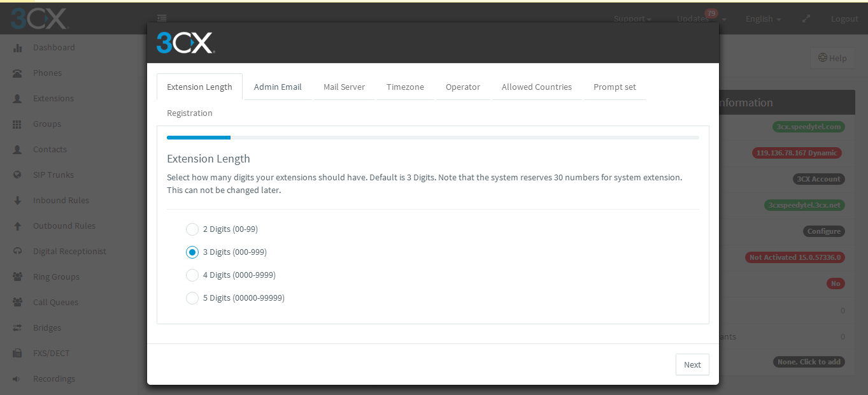Screen dimensions: 868x395
Task: Open the Operator tab
Action: (463, 87)
